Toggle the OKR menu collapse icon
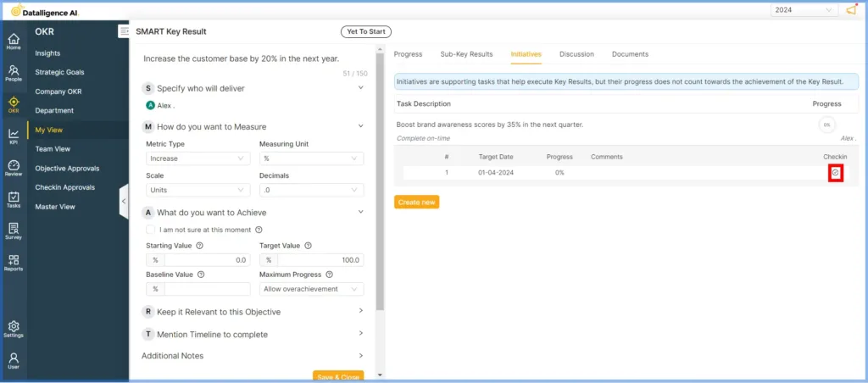The image size is (868, 383). (x=123, y=31)
